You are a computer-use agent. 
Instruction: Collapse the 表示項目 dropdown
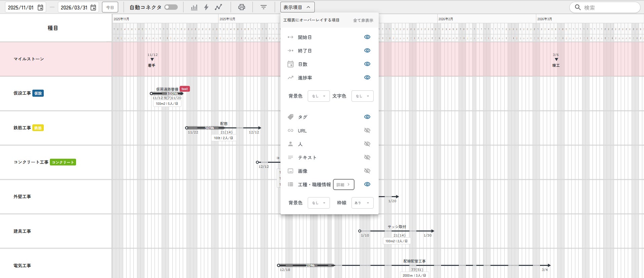click(x=298, y=7)
